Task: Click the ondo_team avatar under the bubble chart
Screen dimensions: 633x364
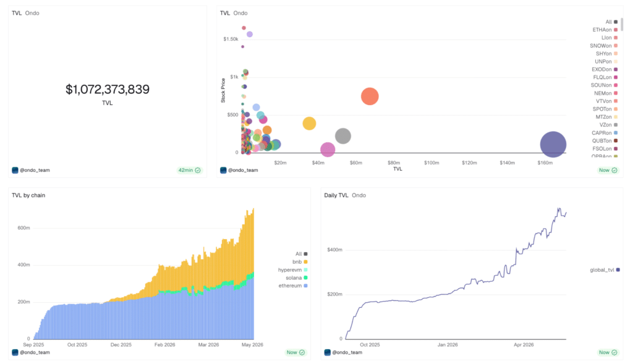Action: (x=223, y=171)
